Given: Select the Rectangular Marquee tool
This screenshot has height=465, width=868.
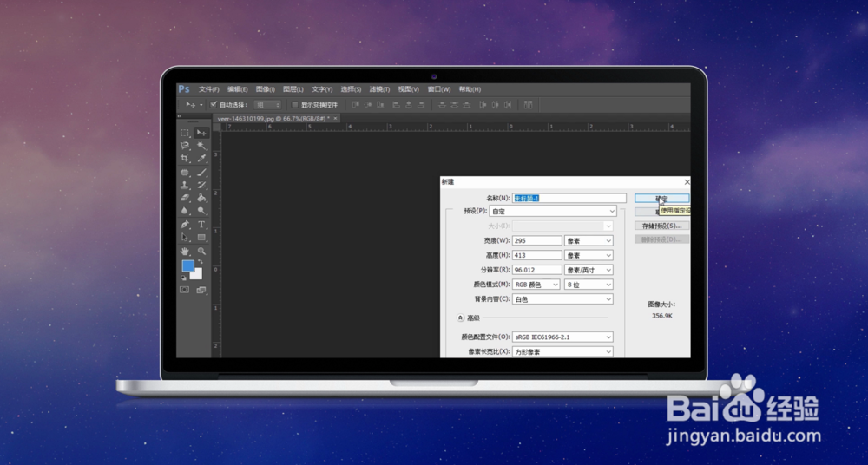Looking at the screenshot, I should pyautogui.click(x=185, y=133).
